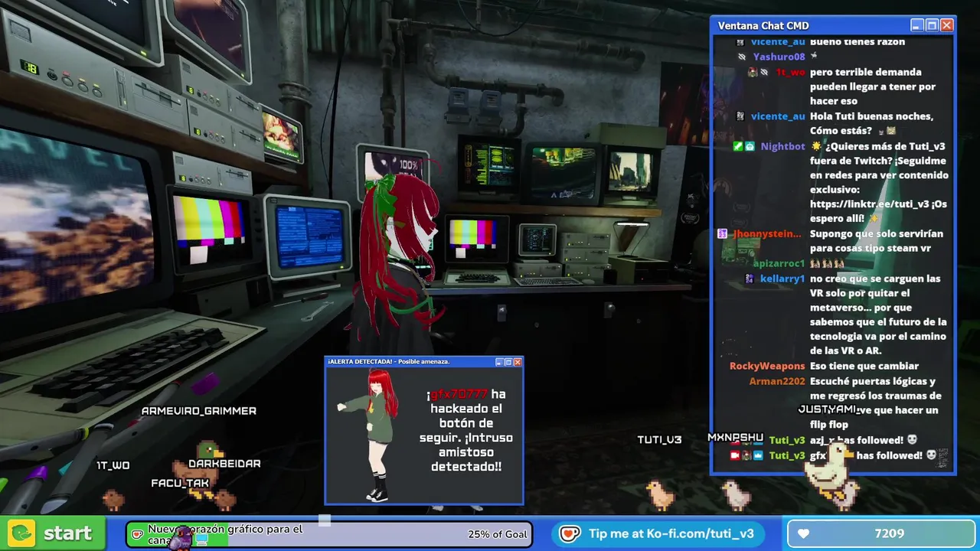Click the purple pigeon on goal bar
980x551 pixels.
coord(181,539)
